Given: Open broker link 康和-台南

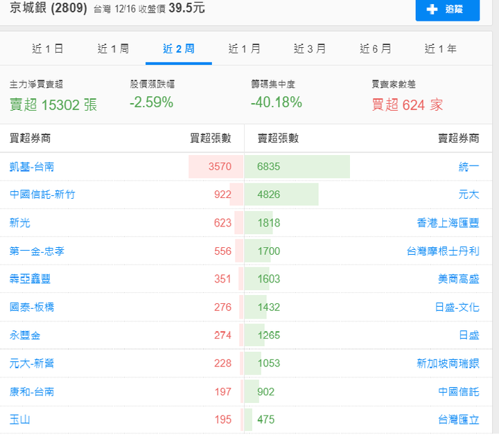Looking at the screenshot, I should pos(31,391).
